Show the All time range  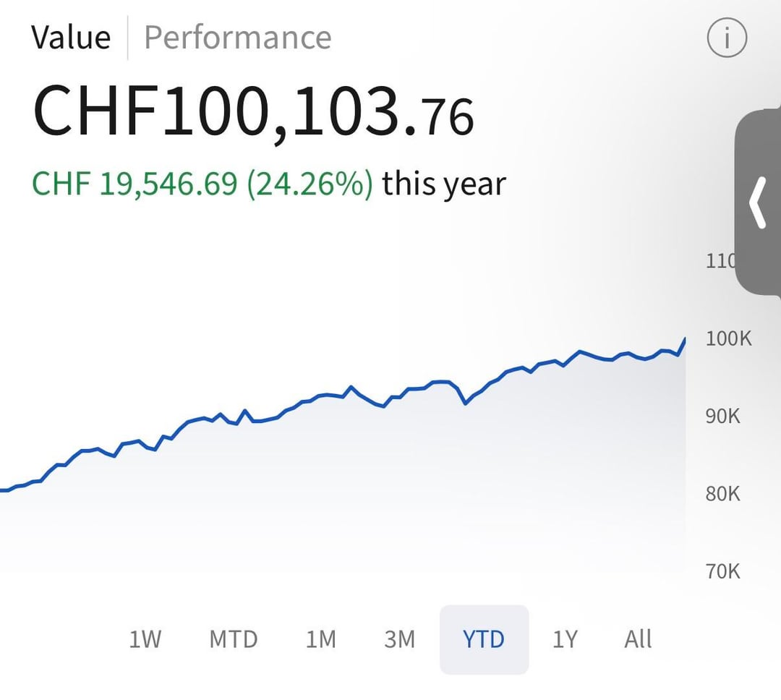[638, 639]
